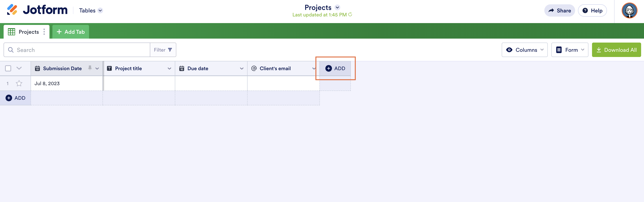Open the Project title column menu

click(169, 68)
